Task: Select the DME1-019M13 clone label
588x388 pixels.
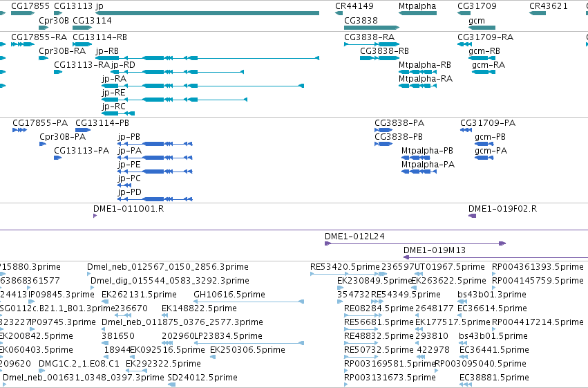Action: 435,250
